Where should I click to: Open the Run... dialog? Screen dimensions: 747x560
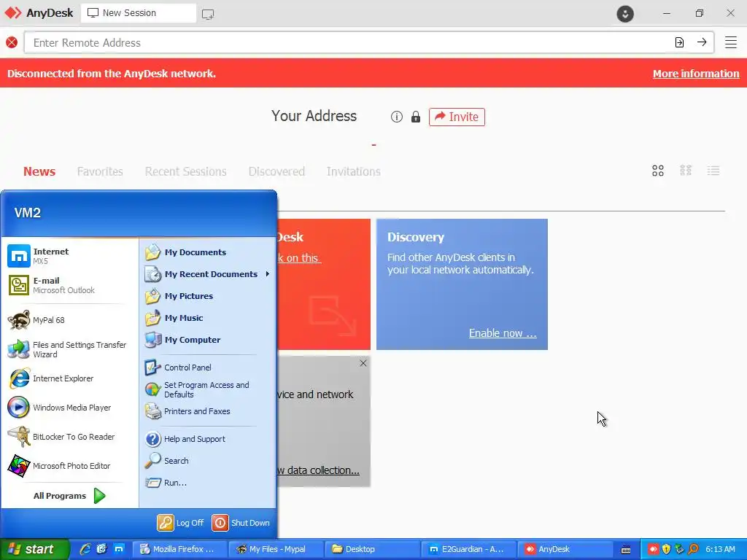coord(207,483)
